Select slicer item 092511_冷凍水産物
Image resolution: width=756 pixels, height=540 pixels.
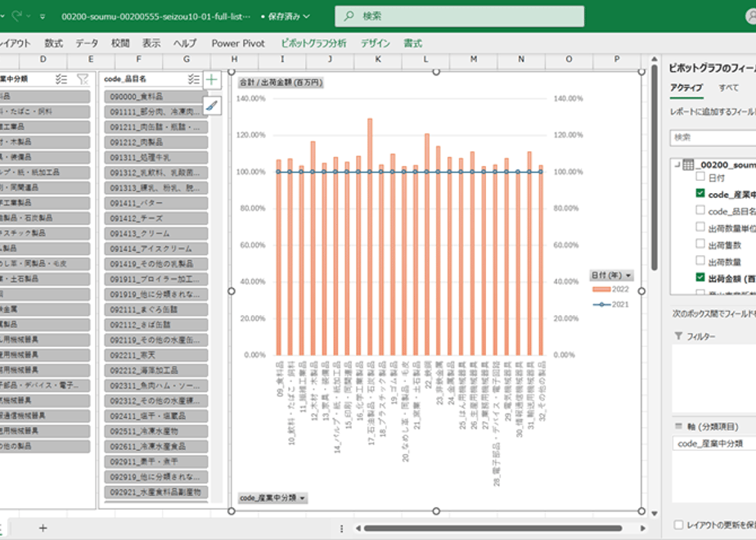coord(156,431)
